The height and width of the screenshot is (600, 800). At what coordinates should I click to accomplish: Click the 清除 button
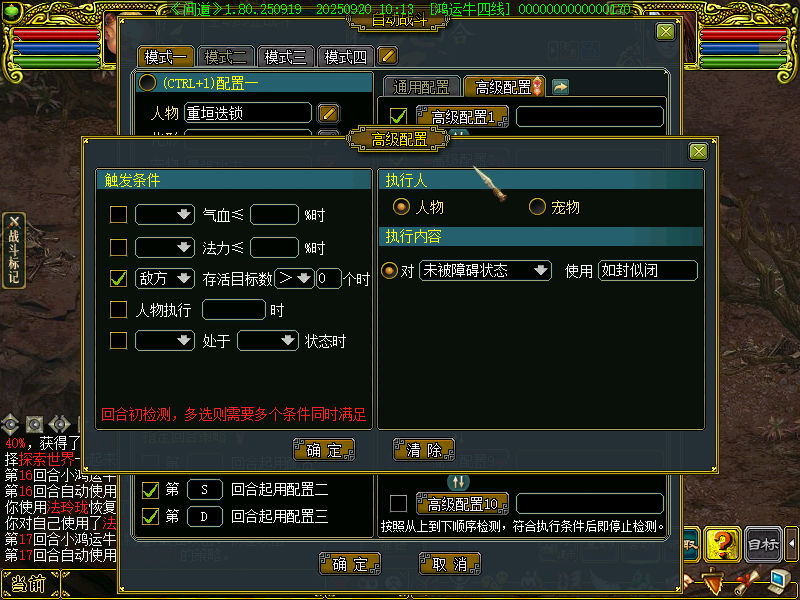pyautogui.click(x=424, y=450)
